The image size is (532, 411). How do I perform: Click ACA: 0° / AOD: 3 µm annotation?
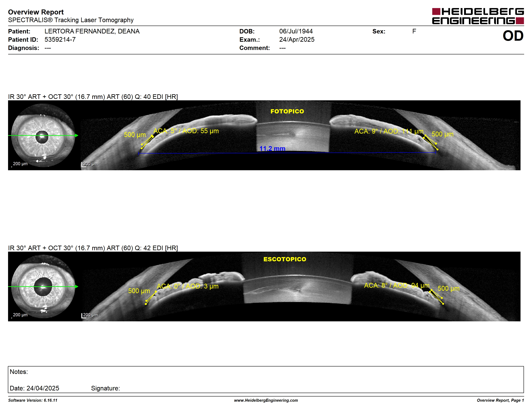click(188, 286)
